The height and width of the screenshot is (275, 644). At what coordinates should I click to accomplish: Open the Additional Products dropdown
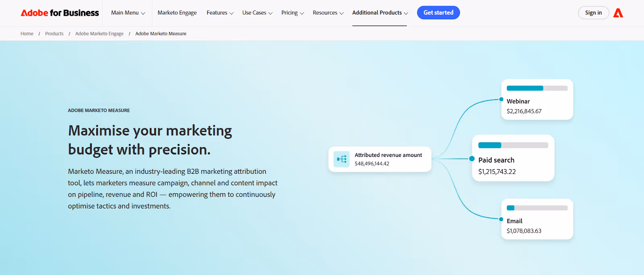click(380, 13)
